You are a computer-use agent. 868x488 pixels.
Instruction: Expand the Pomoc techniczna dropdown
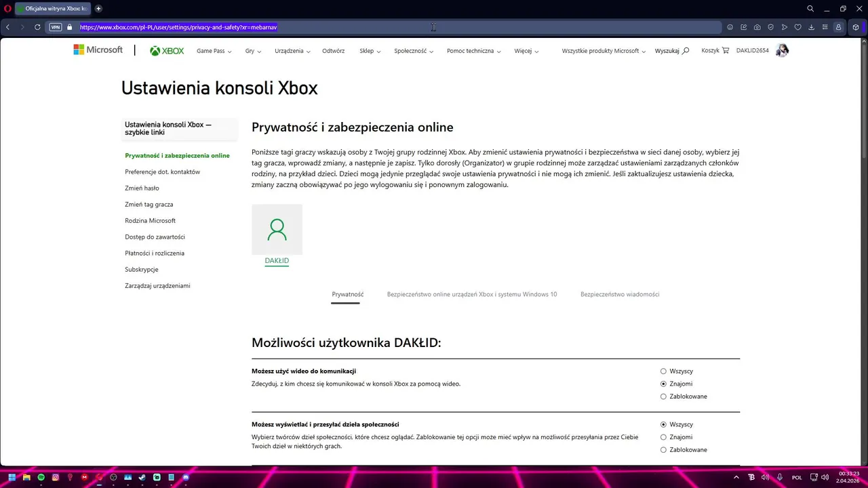tap(473, 51)
